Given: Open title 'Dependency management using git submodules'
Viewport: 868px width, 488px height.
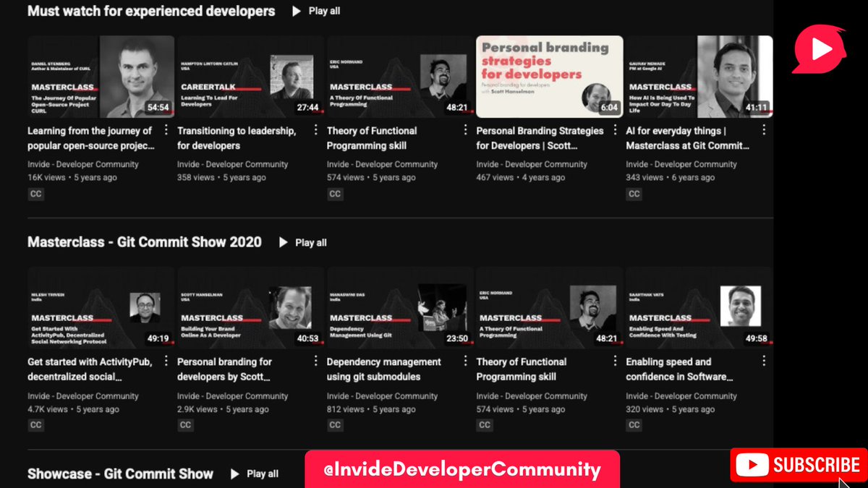Looking at the screenshot, I should (383, 369).
